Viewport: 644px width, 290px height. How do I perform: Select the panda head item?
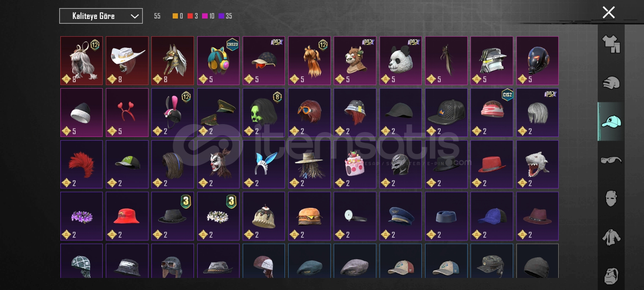pos(400,61)
